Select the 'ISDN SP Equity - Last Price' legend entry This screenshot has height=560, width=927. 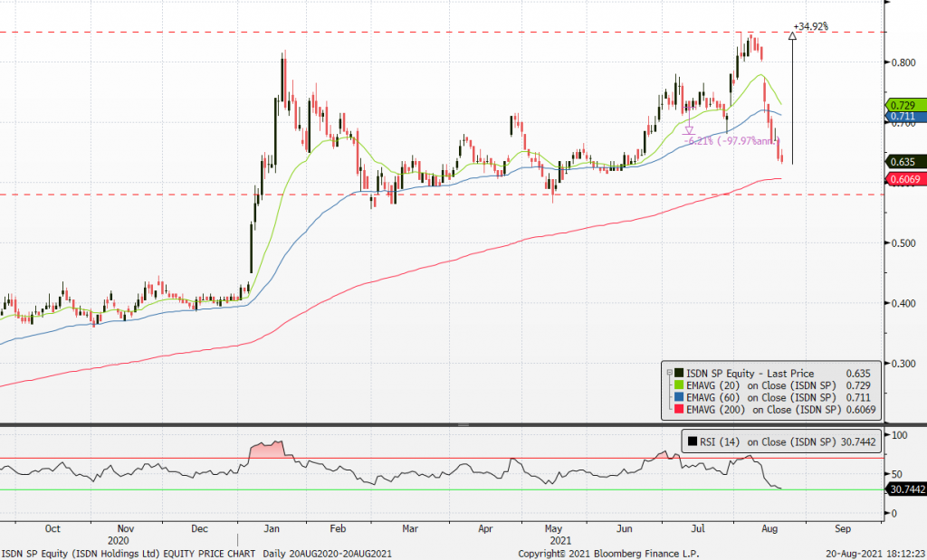click(750, 374)
